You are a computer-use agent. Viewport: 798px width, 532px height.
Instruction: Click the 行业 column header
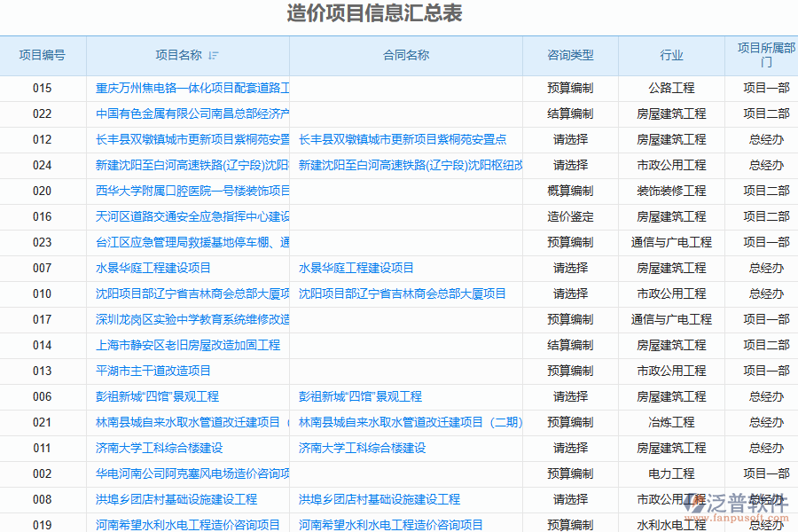coord(671,55)
